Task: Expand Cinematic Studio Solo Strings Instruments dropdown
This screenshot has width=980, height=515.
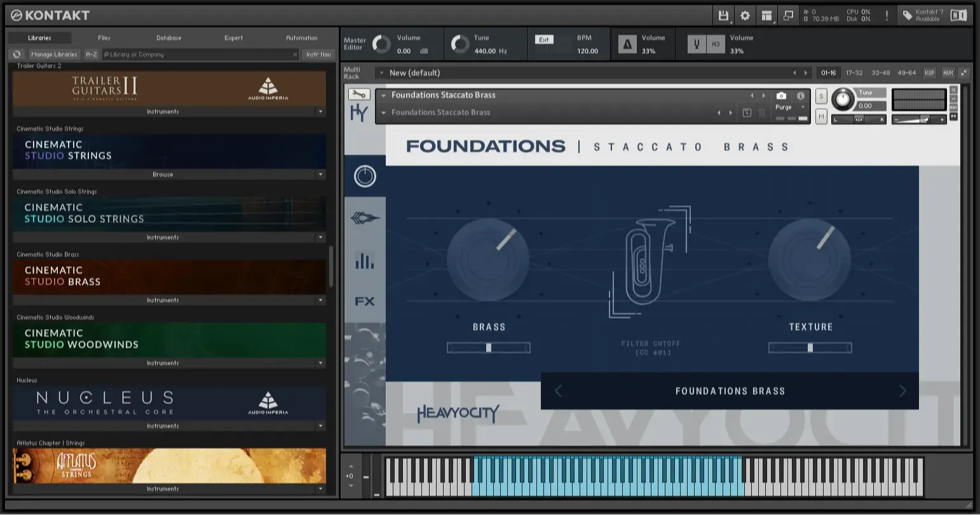Action: pyautogui.click(x=320, y=237)
